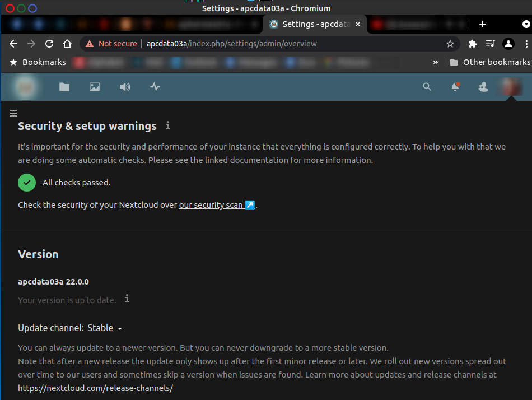Click the 'All checks passed.' text
The height and width of the screenshot is (400, 532).
[76, 183]
